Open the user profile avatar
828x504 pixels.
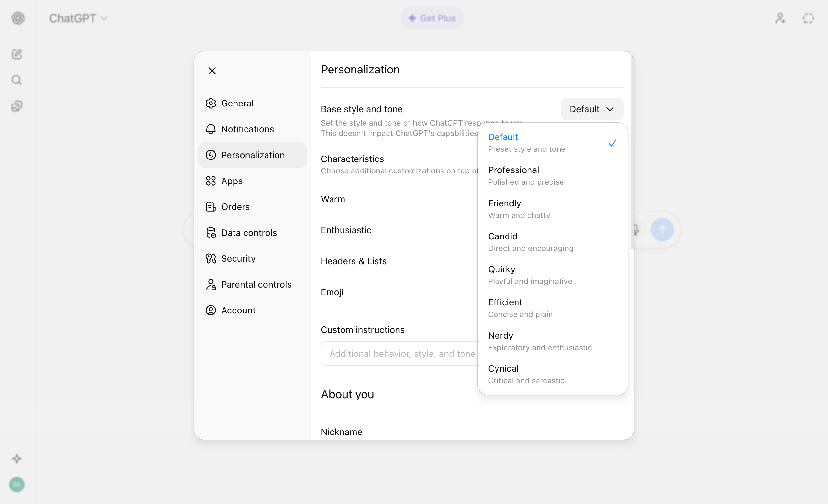(x=17, y=485)
